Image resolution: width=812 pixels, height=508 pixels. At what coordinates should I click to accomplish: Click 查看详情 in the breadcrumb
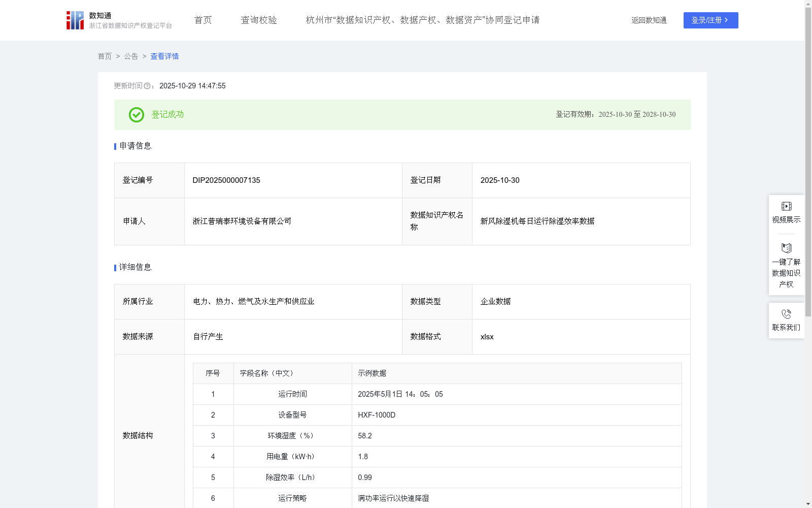(164, 56)
